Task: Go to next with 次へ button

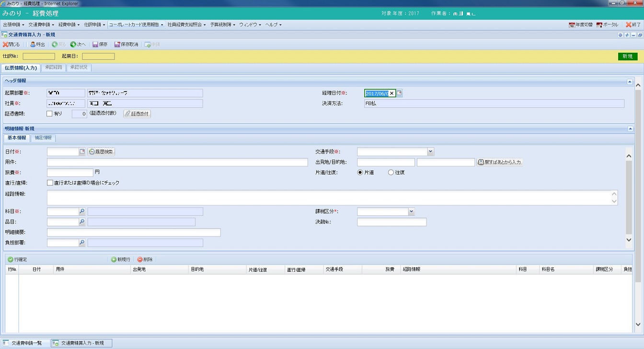Action: click(x=78, y=45)
